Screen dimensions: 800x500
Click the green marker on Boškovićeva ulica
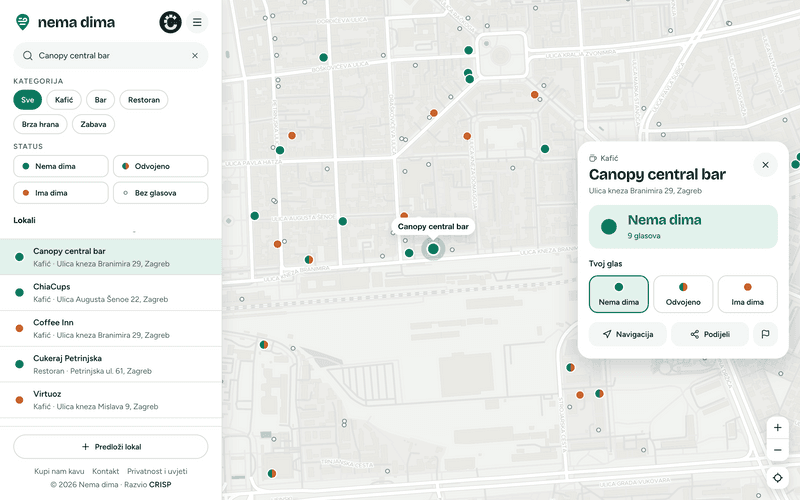323,58
